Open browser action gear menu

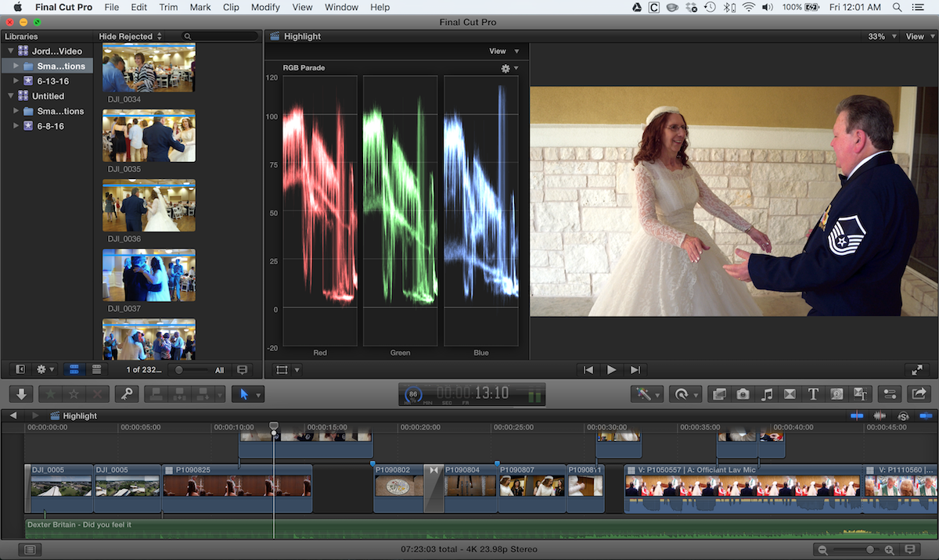(45, 369)
